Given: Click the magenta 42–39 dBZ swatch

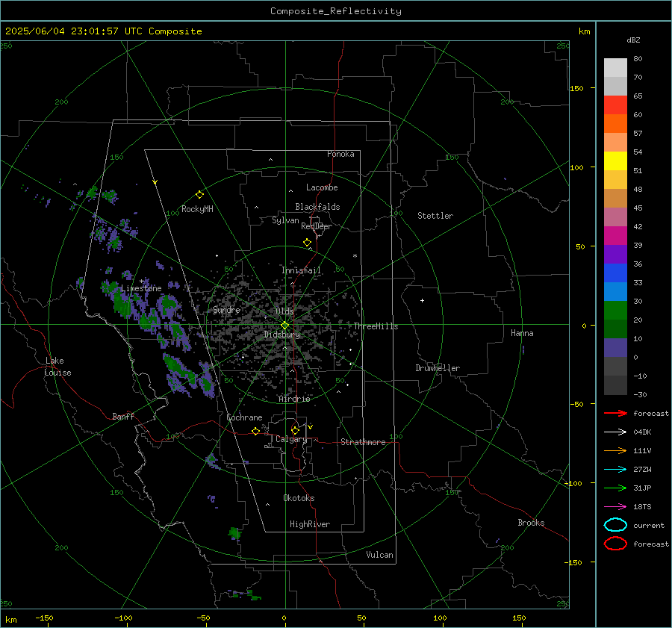Looking at the screenshot, I should (615, 236).
